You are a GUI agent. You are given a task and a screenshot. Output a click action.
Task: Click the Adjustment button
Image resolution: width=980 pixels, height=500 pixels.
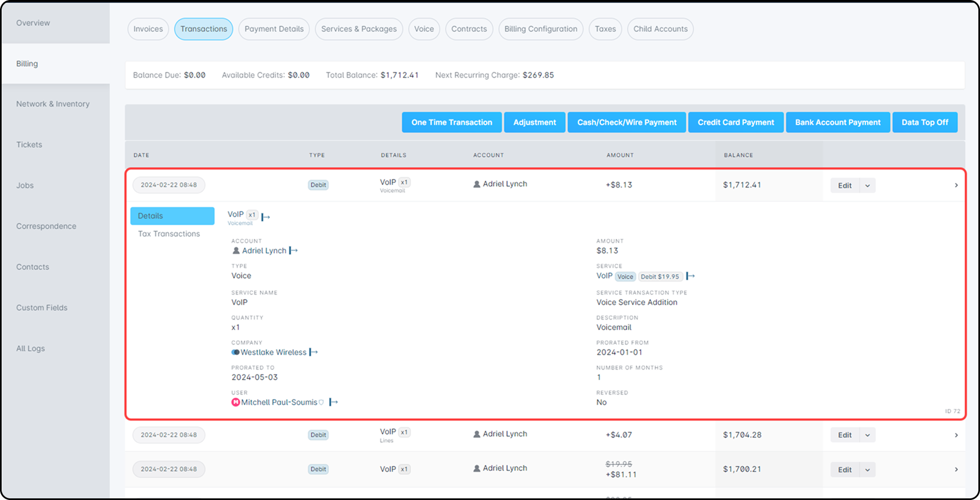[535, 122]
